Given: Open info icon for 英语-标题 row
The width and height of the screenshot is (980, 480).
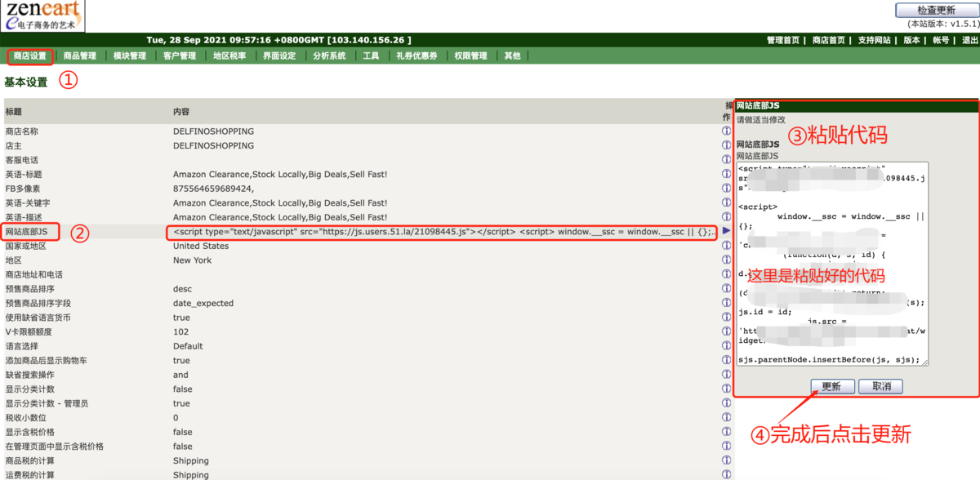Looking at the screenshot, I should pos(726,174).
